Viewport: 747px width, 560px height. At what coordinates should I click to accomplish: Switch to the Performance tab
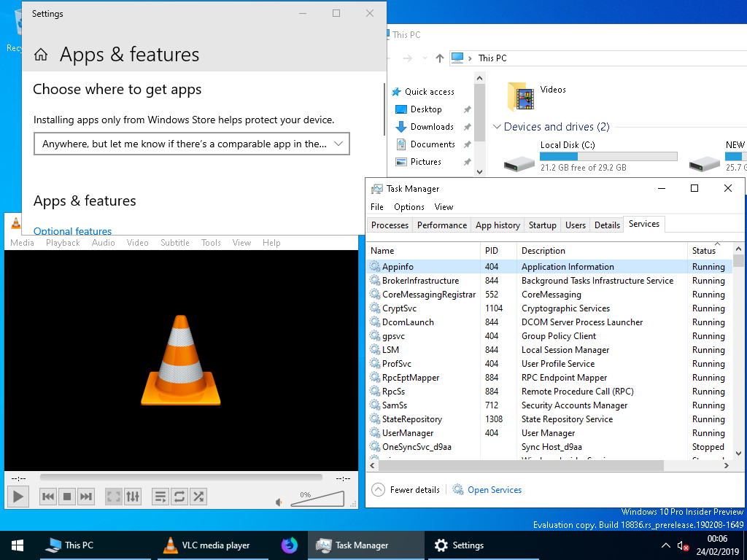(441, 225)
